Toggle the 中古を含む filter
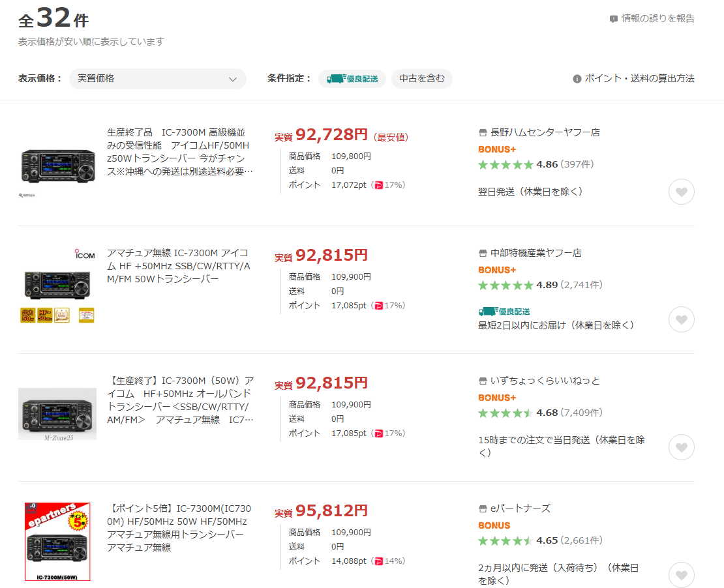 [x=421, y=79]
